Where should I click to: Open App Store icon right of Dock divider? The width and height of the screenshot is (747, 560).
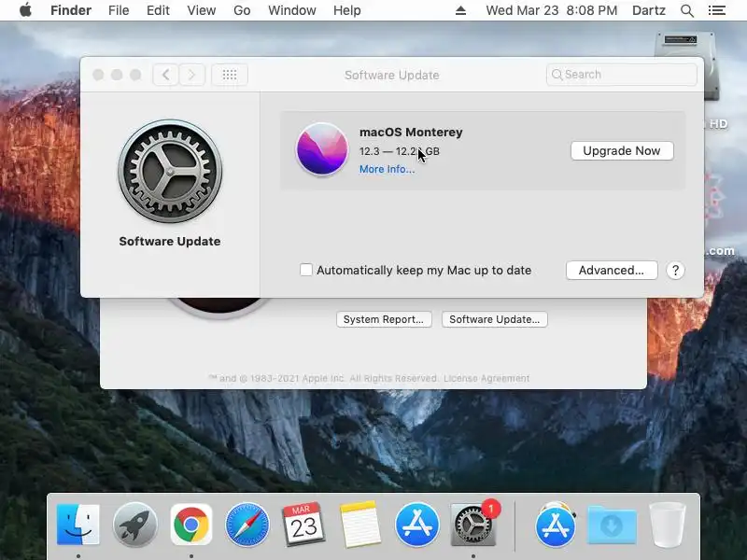point(556,525)
